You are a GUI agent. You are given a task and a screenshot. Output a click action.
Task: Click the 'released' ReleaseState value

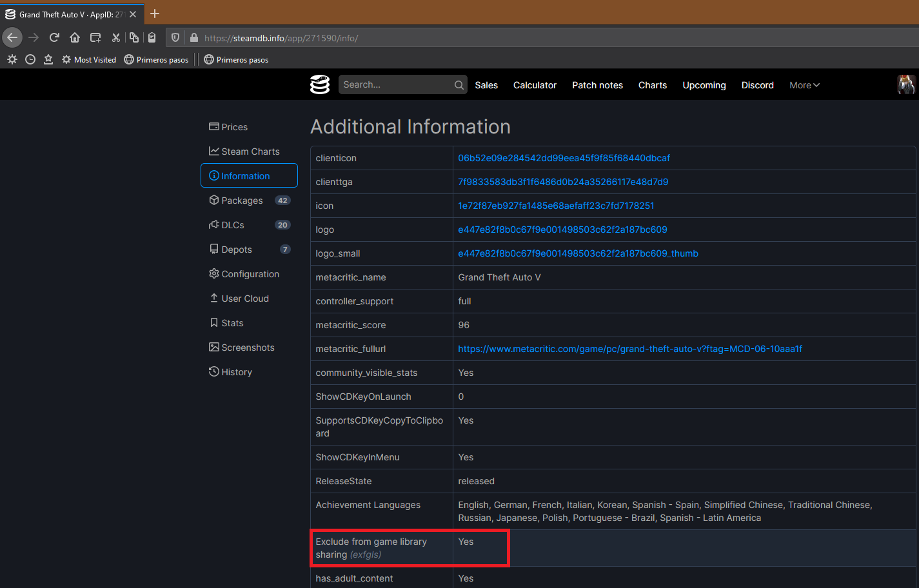point(476,481)
